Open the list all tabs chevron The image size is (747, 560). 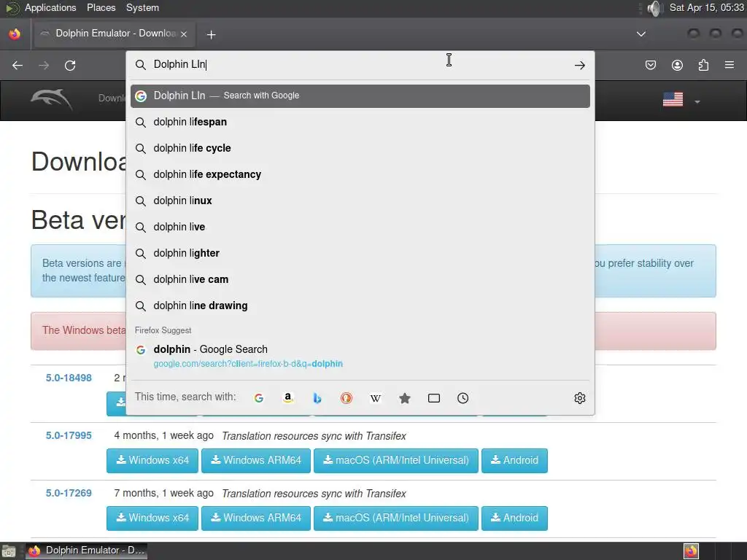pos(641,34)
